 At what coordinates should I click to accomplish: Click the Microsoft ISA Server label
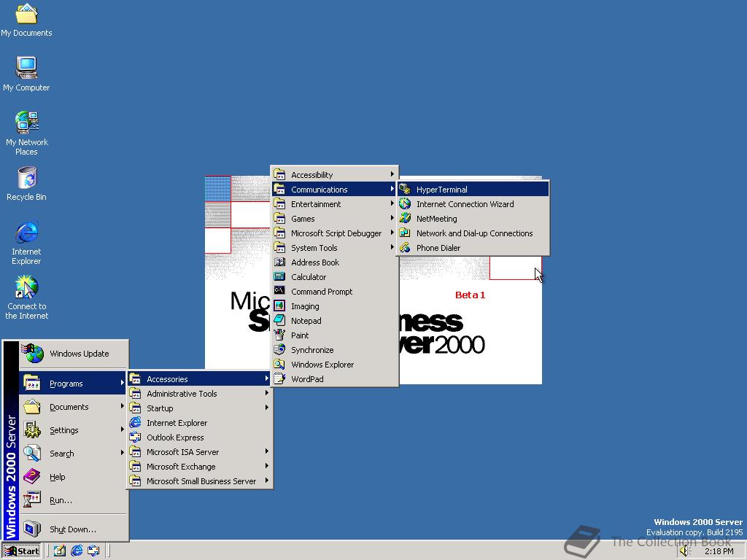tap(182, 452)
